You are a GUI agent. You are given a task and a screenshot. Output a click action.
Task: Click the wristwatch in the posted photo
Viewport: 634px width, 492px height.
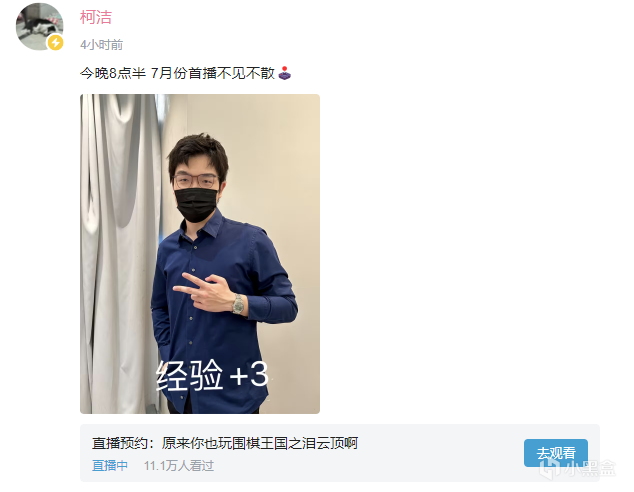239,304
